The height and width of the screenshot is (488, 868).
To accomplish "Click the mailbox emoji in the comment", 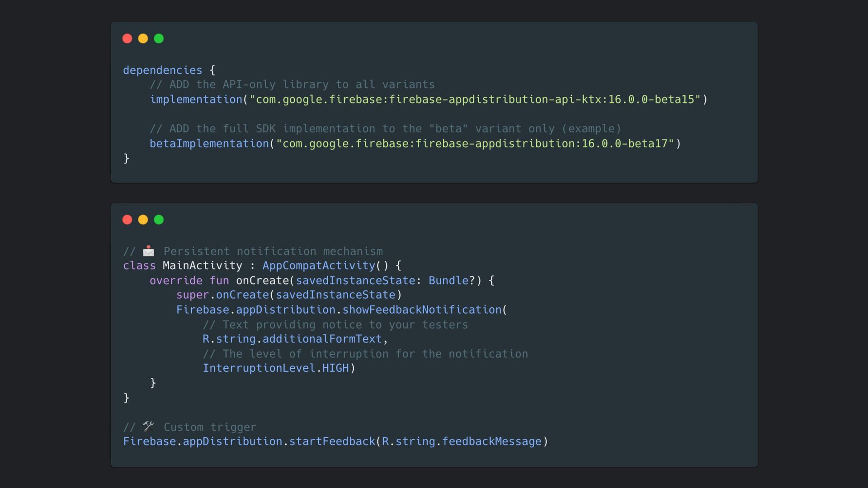I will click(x=148, y=251).
